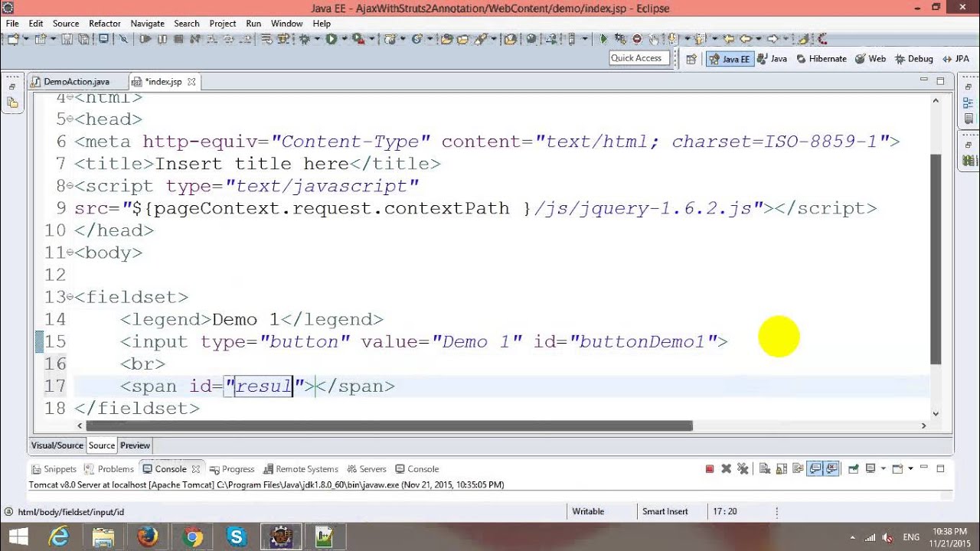Open Google Chrome from the taskbar
The image size is (980, 551).
(x=192, y=536)
